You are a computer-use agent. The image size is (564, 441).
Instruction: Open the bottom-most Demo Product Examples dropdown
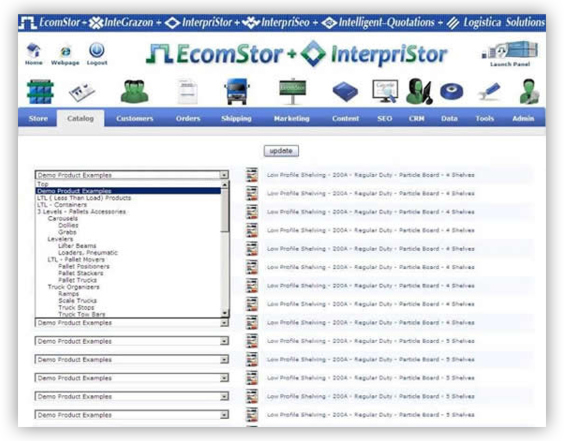(132, 415)
